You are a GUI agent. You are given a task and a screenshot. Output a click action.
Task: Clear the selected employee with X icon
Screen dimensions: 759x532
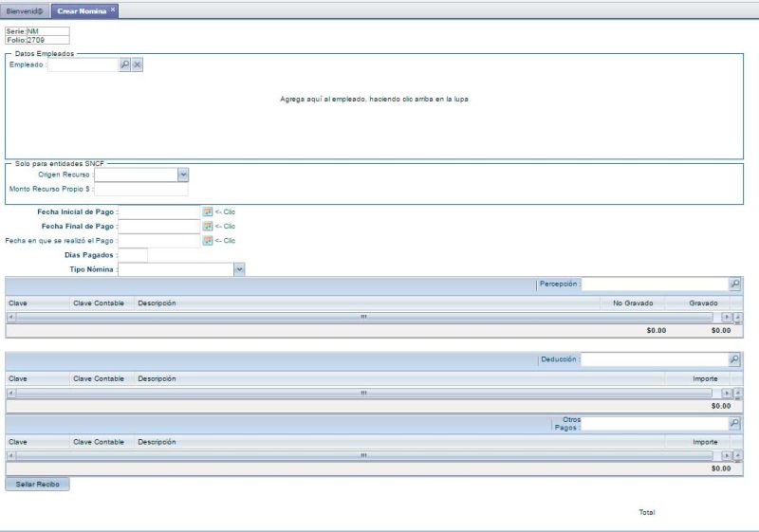[x=137, y=64]
